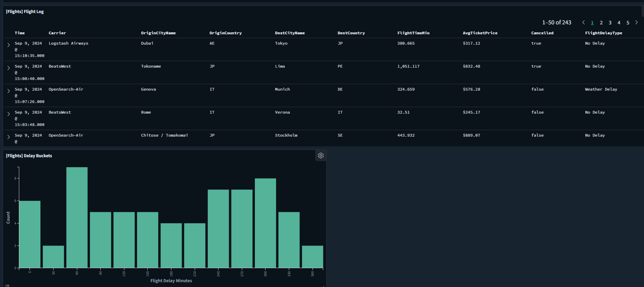The height and width of the screenshot is (287, 644).
Task: Click the 'Tokyo' destination cell
Action: pyautogui.click(x=281, y=43)
